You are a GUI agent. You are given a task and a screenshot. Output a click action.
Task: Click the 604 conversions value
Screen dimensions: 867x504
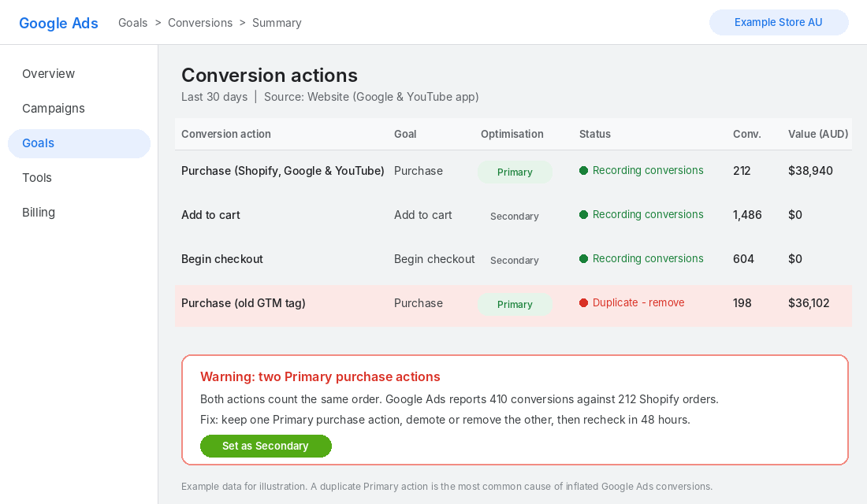point(744,259)
